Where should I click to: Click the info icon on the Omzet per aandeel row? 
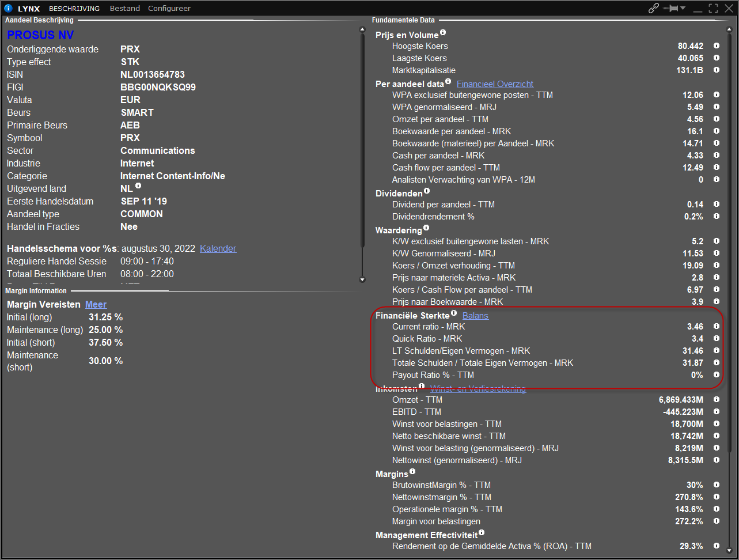coord(717,119)
